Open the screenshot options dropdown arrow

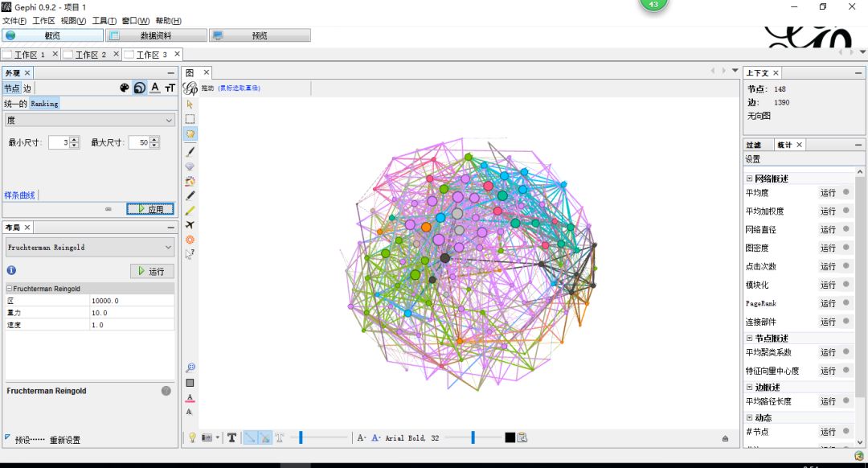coord(218,437)
